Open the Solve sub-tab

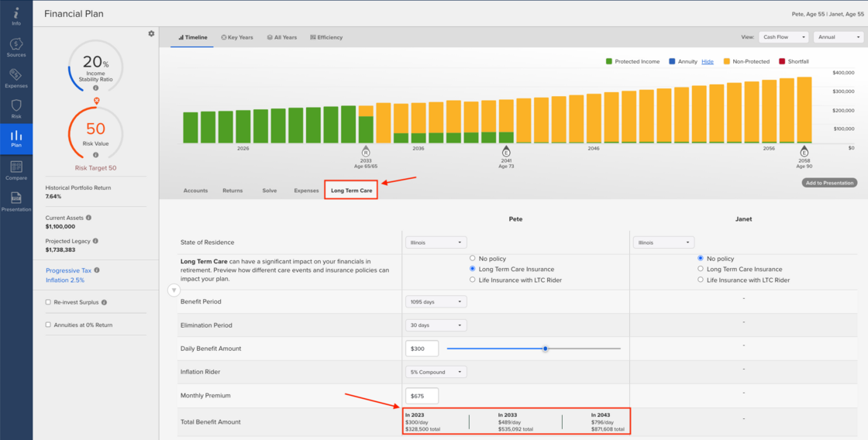(x=270, y=191)
